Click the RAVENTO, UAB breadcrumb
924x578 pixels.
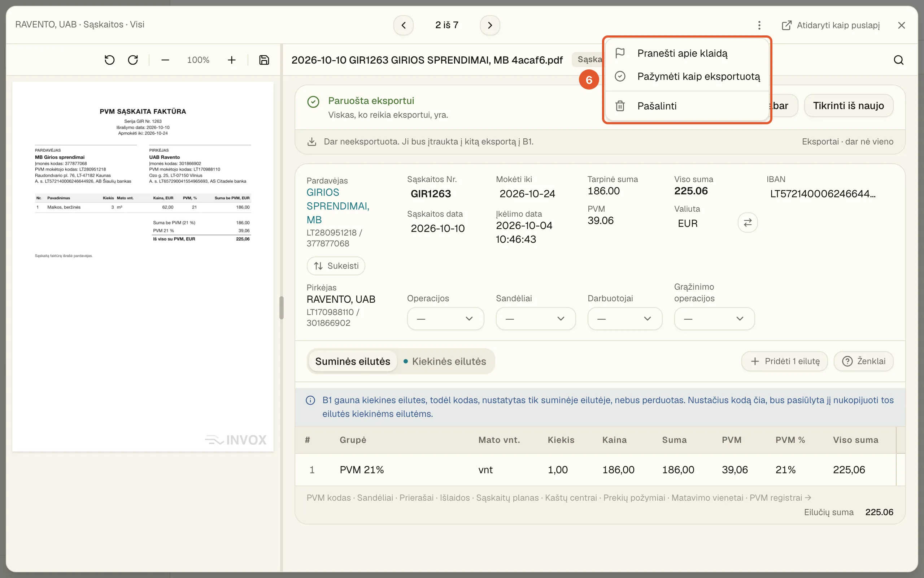tap(46, 25)
